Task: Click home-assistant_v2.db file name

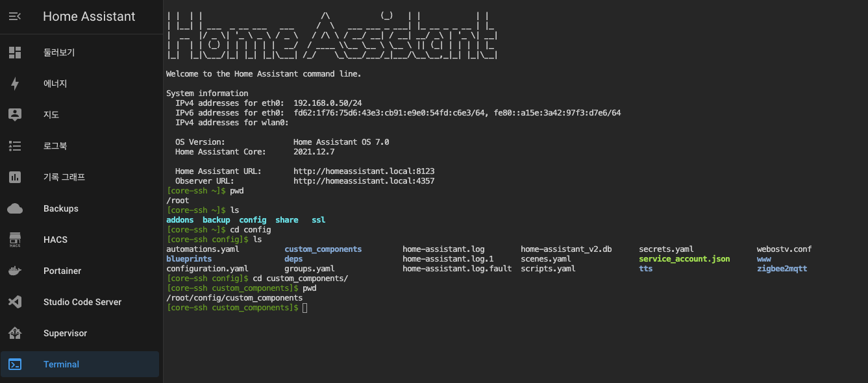Action: click(x=566, y=249)
